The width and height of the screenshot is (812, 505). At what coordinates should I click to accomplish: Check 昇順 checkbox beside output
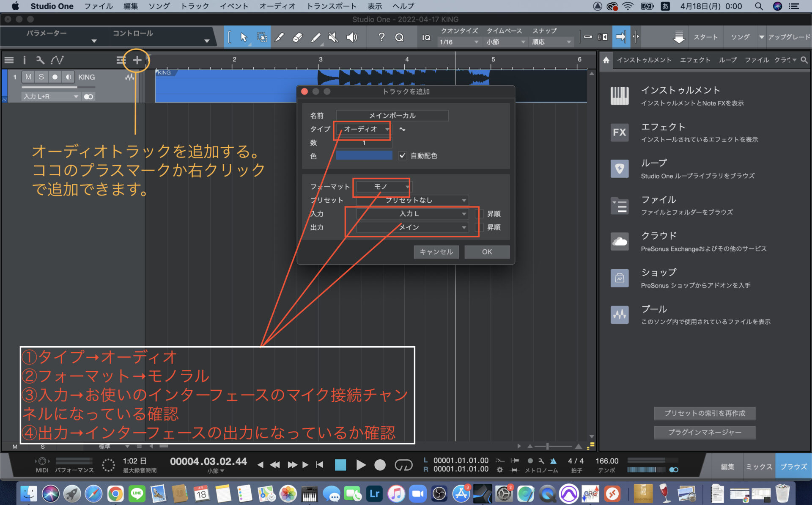[480, 227]
